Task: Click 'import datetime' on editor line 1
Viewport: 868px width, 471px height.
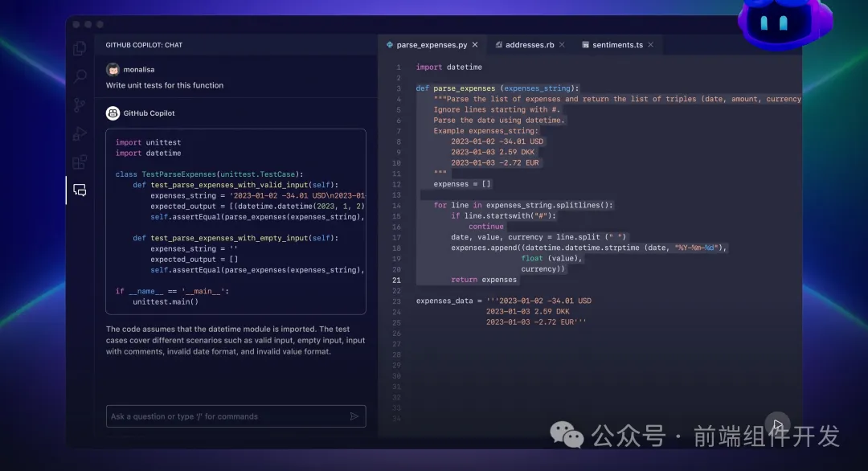Action: [x=449, y=67]
